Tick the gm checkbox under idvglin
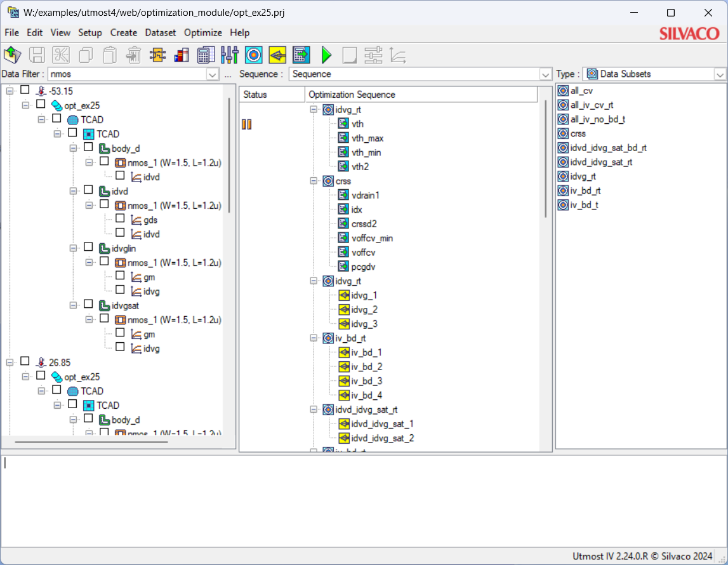The width and height of the screenshot is (728, 565). (120, 276)
